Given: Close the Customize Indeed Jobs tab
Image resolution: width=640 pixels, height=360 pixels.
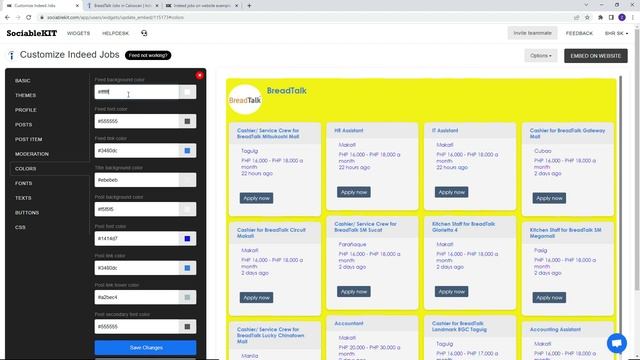Looking at the screenshot, I should pyautogui.click(x=77, y=6).
